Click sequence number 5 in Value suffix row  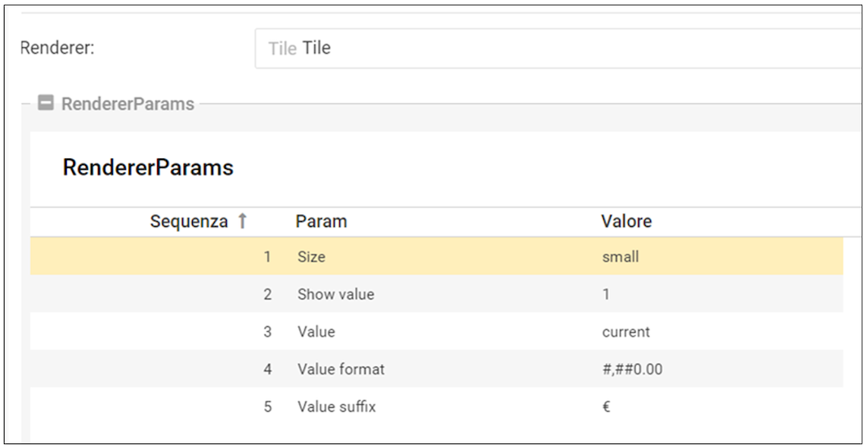point(267,407)
